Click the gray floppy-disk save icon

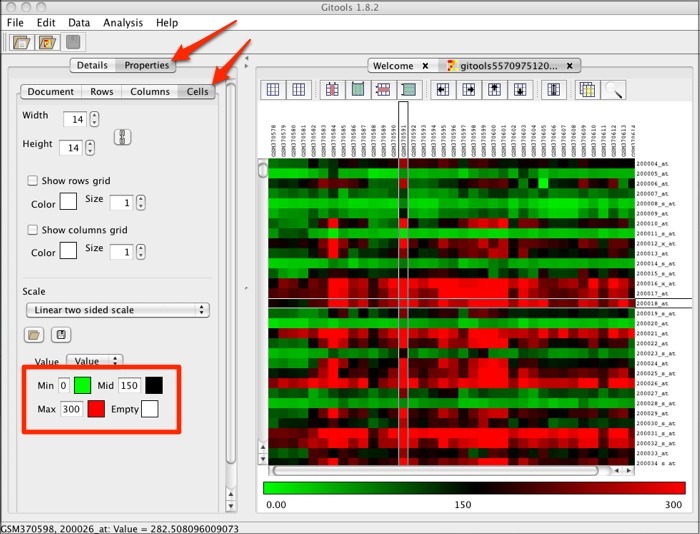(73, 42)
